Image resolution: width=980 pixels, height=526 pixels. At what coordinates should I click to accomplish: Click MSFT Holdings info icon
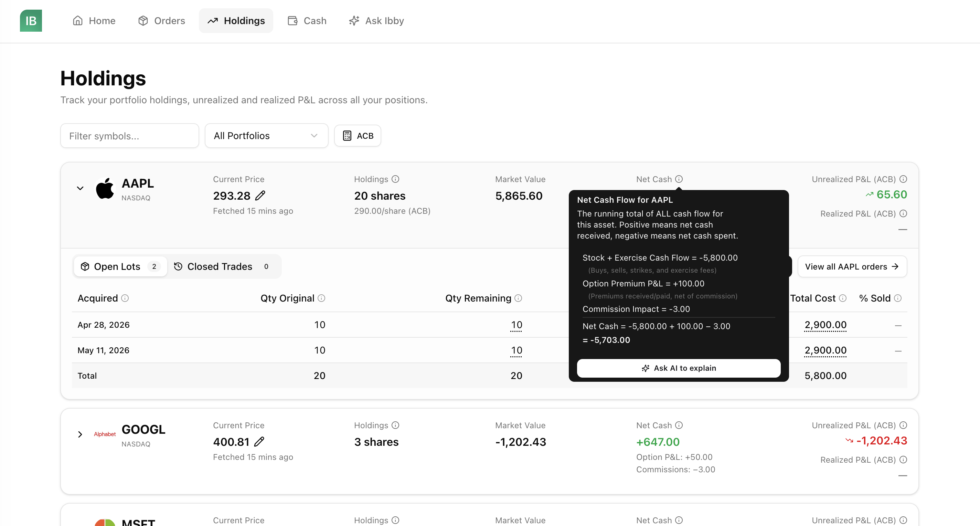click(x=395, y=520)
